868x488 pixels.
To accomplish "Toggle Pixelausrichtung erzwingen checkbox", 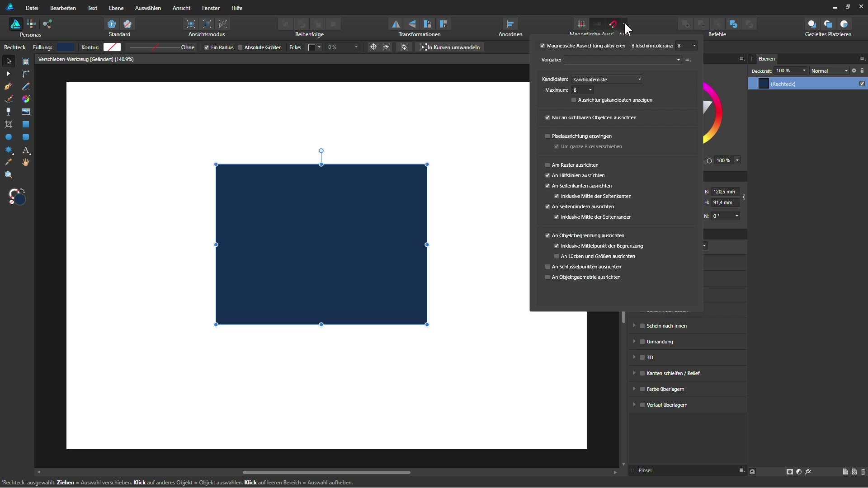I will (547, 136).
